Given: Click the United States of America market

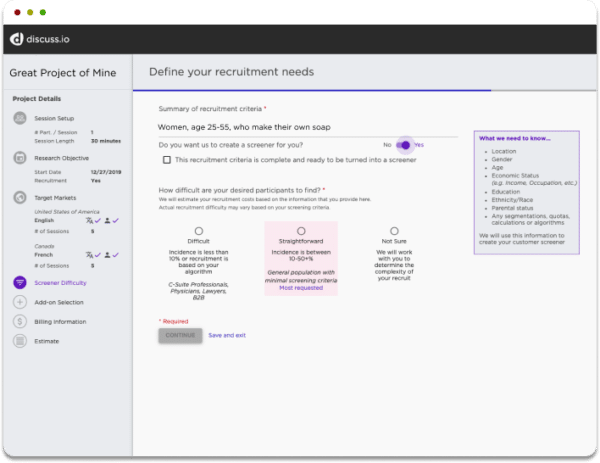Looking at the screenshot, I should point(67,212).
